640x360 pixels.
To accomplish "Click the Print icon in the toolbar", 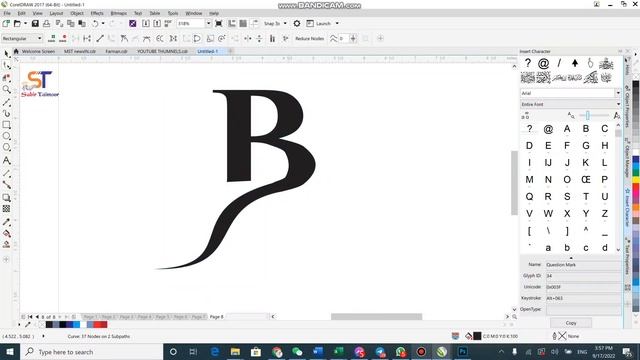I will (47, 24).
